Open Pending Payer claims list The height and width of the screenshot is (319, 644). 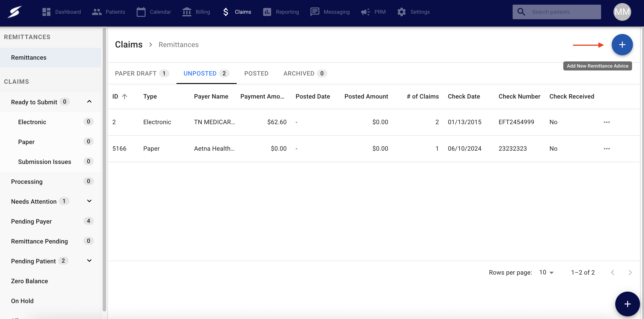click(31, 221)
